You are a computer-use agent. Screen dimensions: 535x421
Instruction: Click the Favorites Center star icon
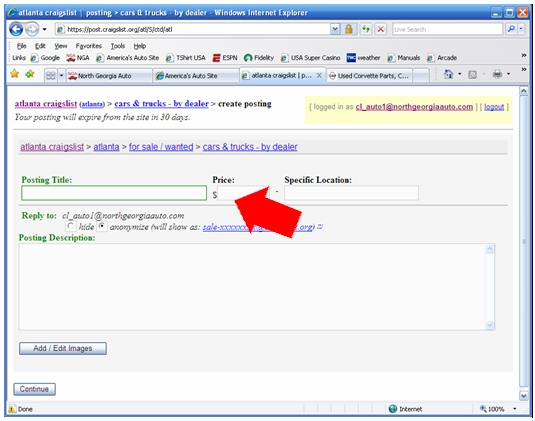point(15,74)
